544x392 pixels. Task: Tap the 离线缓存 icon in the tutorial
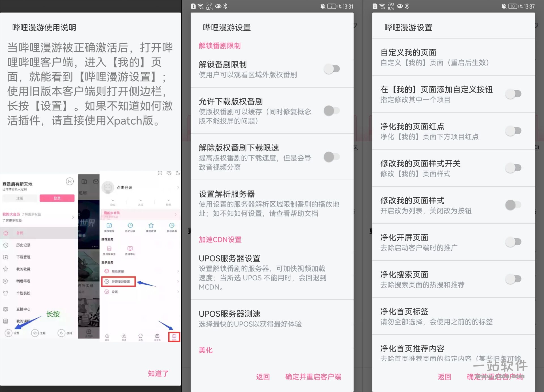(109, 225)
